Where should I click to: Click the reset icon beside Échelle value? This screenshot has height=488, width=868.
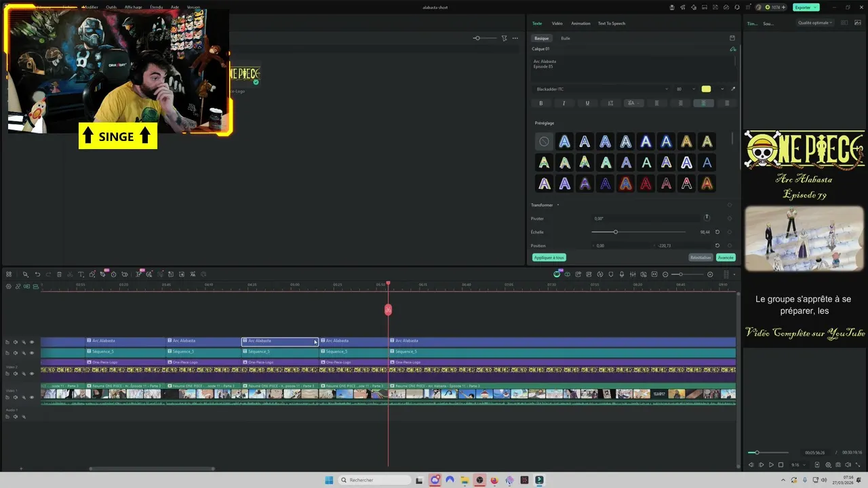717,232
